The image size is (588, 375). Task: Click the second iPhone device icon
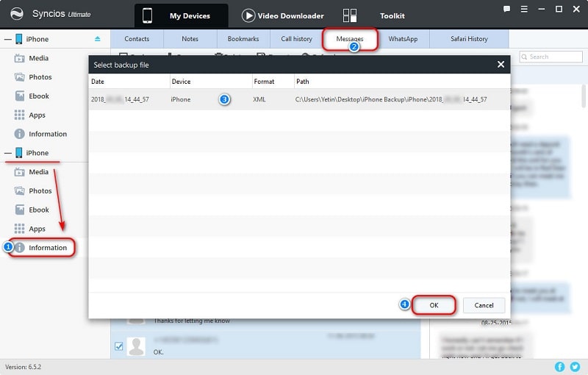pos(19,153)
